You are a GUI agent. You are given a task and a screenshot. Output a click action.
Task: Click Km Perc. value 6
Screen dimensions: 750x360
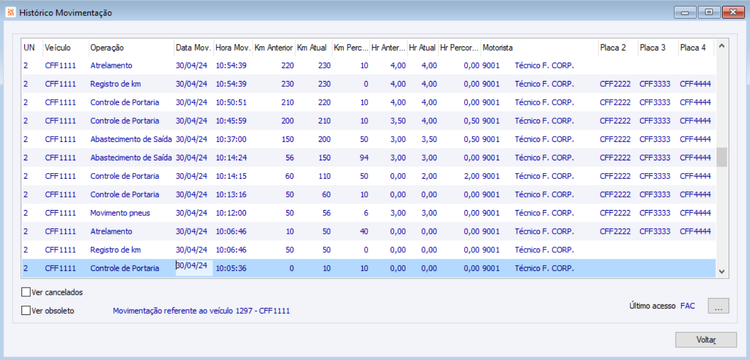(x=366, y=213)
